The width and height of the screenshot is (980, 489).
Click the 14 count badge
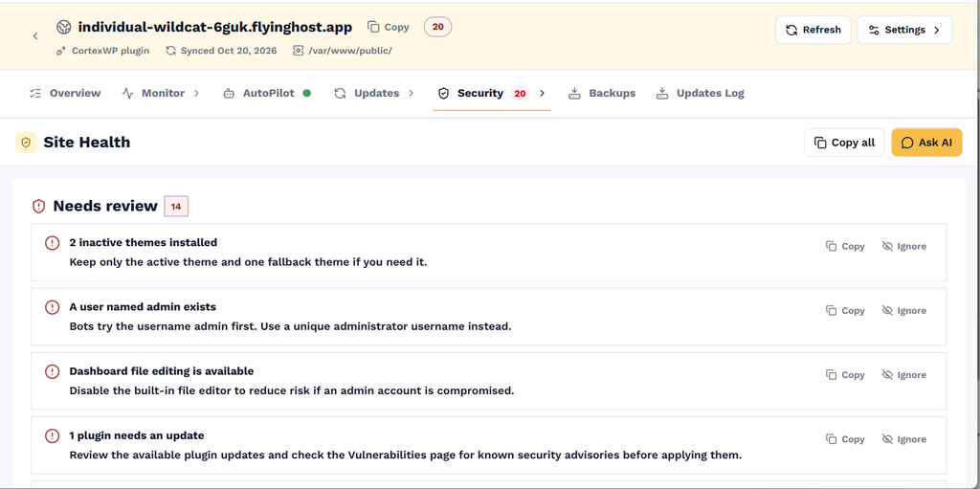point(176,207)
